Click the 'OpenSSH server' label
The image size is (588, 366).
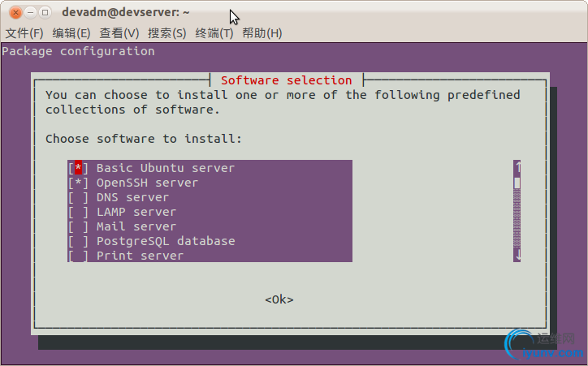click(x=147, y=183)
